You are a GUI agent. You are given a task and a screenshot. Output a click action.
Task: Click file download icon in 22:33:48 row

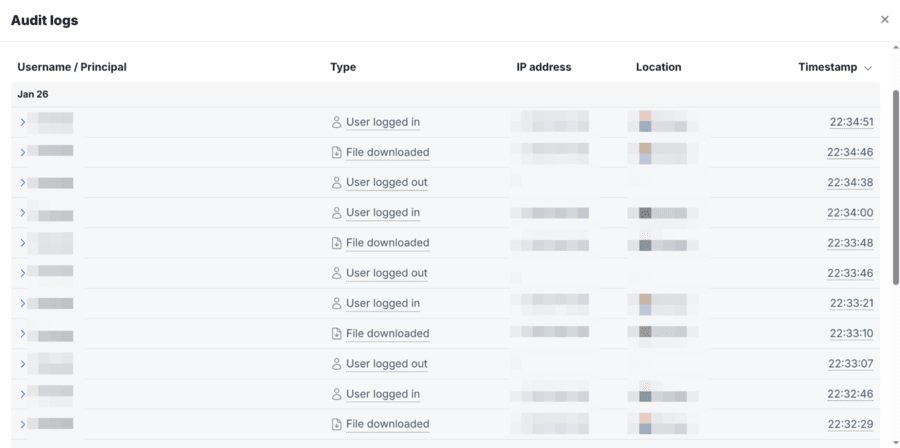click(336, 243)
